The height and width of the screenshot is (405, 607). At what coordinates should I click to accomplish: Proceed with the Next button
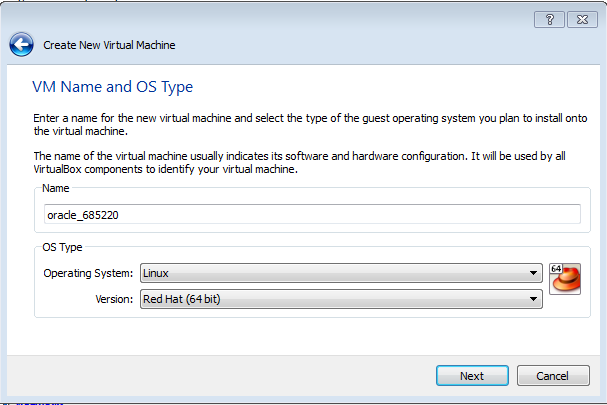pos(472,376)
